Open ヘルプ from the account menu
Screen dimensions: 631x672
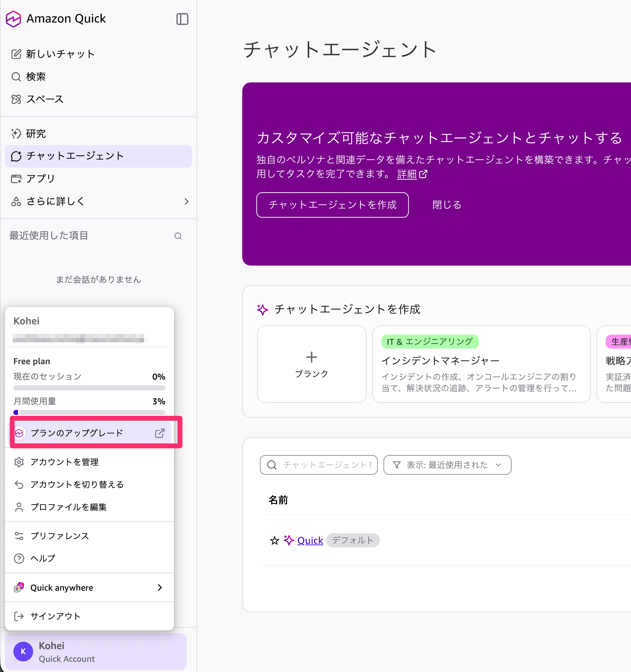pyautogui.click(x=89, y=558)
